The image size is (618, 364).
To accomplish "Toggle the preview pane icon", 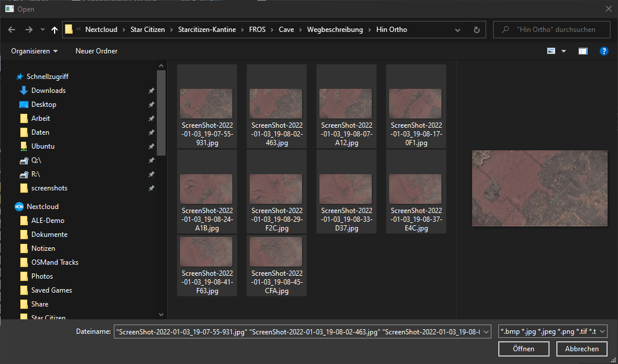I will click(583, 51).
